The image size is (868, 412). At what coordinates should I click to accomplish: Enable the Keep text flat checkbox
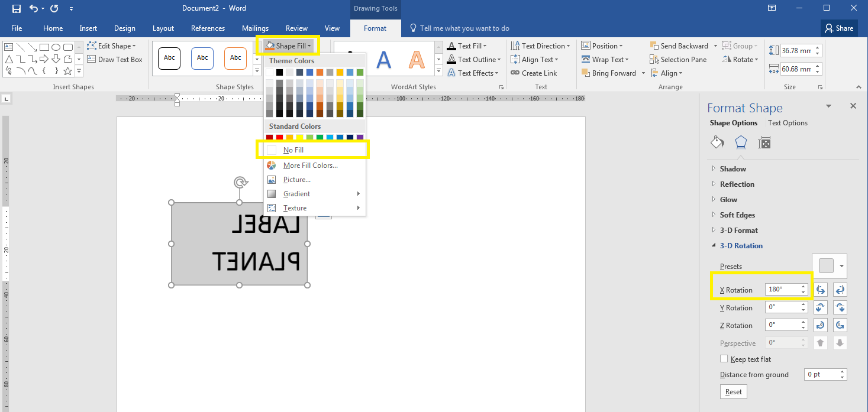click(x=724, y=359)
